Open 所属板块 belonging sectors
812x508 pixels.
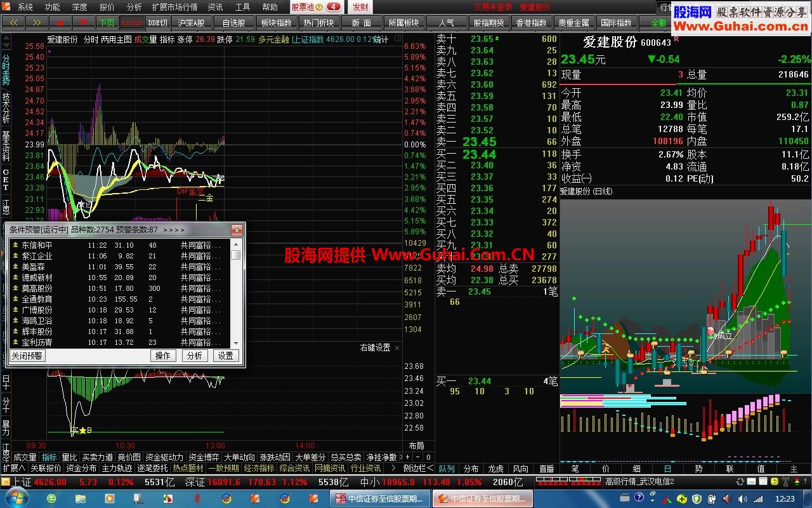tap(403, 22)
